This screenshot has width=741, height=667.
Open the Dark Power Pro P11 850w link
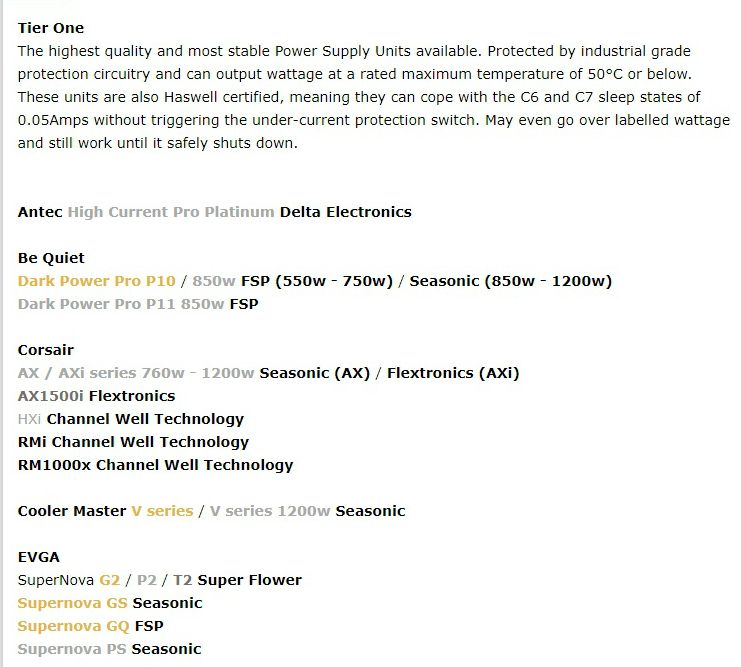(121, 304)
